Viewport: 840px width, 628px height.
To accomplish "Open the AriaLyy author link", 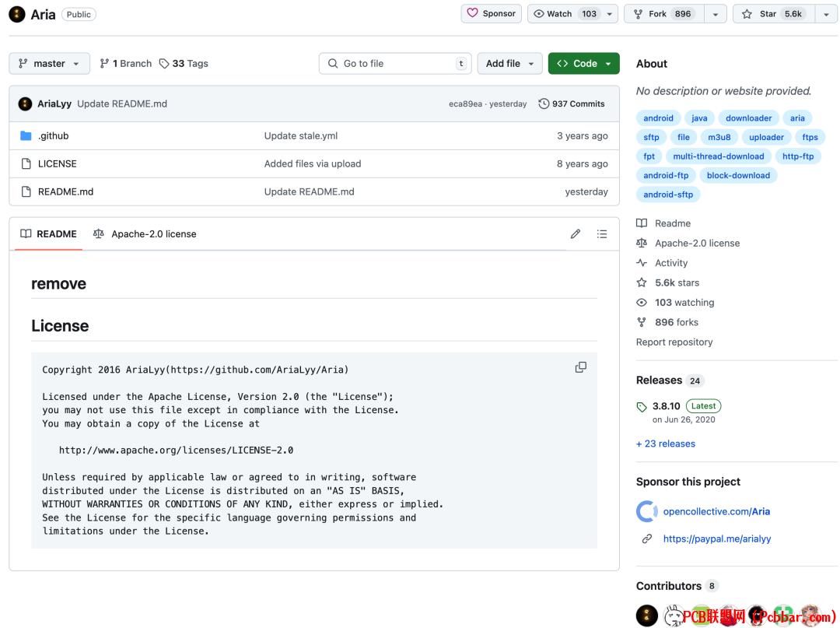I will point(54,104).
